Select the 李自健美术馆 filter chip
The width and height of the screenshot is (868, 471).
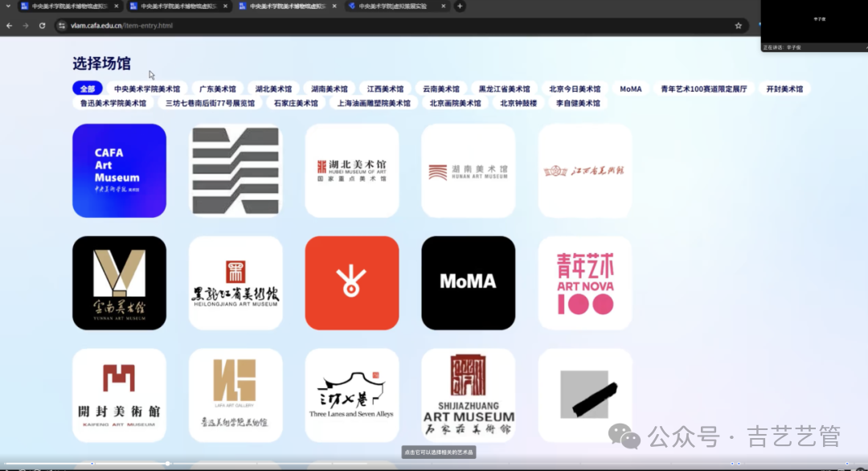click(x=578, y=103)
